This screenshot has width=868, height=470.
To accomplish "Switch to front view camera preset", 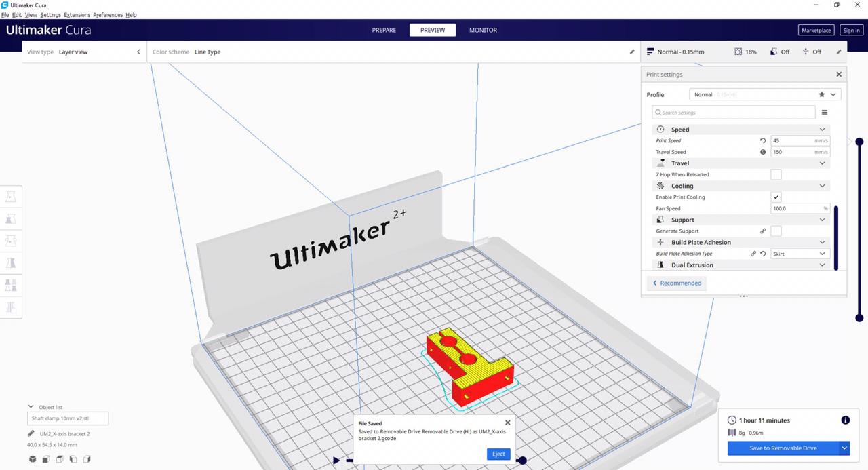I will pos(45,459).
